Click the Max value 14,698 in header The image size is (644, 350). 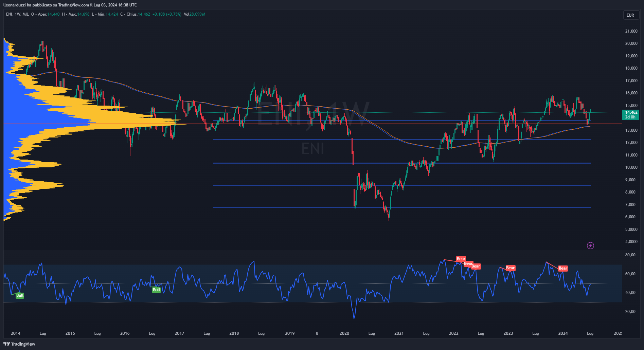(x=84, y=14)
